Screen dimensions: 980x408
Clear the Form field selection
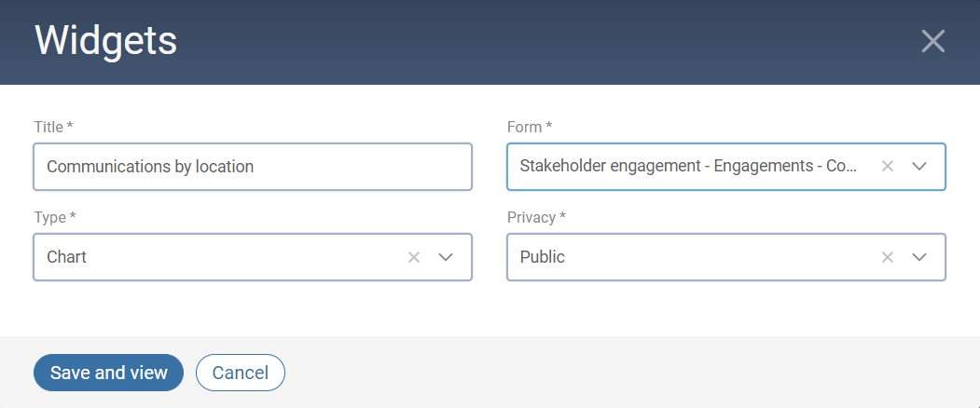tap(888, 166)
